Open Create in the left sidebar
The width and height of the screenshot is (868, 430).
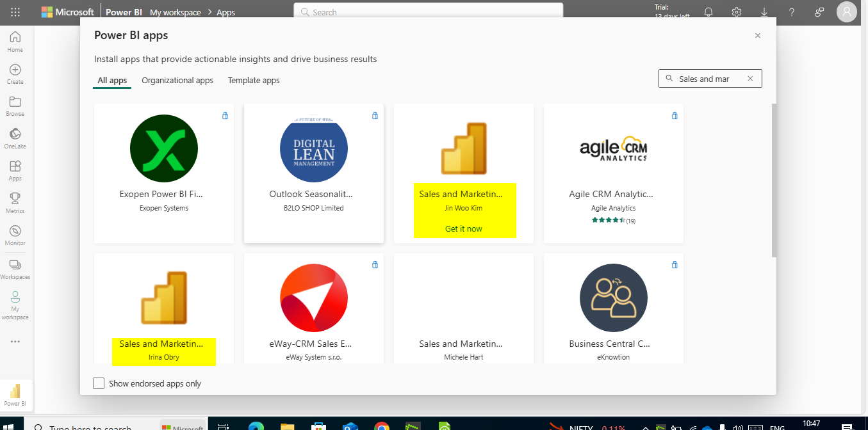coord(15,74)
